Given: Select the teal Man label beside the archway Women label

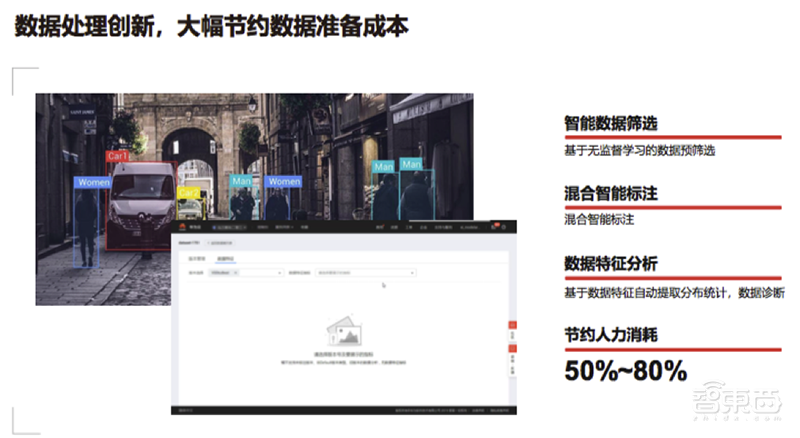Looking at the screenshot, I should click(x=241, y=181).
